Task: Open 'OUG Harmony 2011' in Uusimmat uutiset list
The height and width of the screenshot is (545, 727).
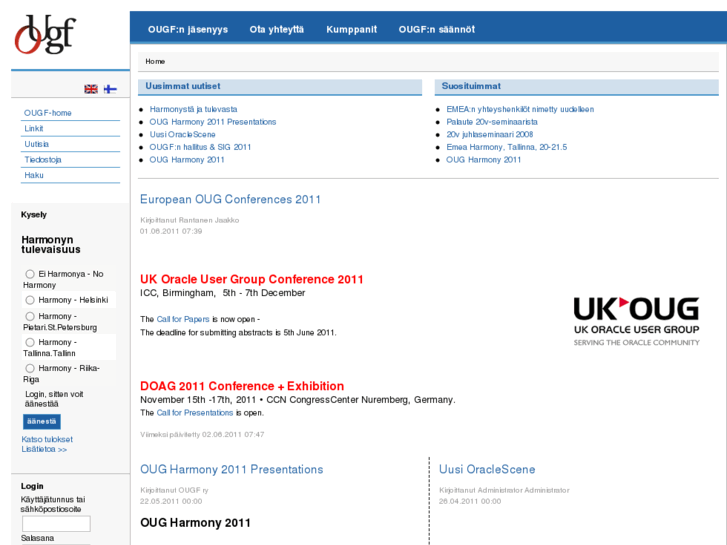Action: (x=187, y=160)
